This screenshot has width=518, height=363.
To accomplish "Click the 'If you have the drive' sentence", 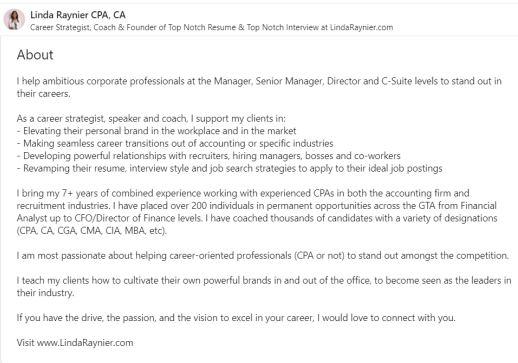I will point(236,318).
